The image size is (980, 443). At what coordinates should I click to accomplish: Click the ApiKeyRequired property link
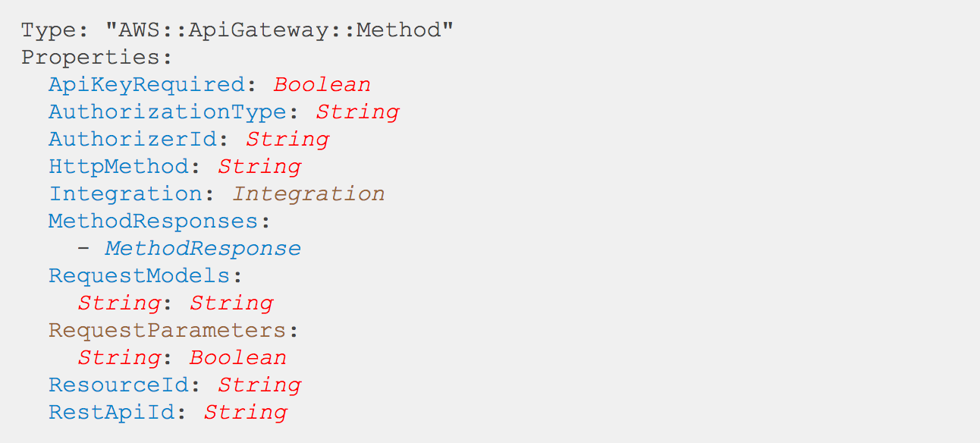point(146,84)
